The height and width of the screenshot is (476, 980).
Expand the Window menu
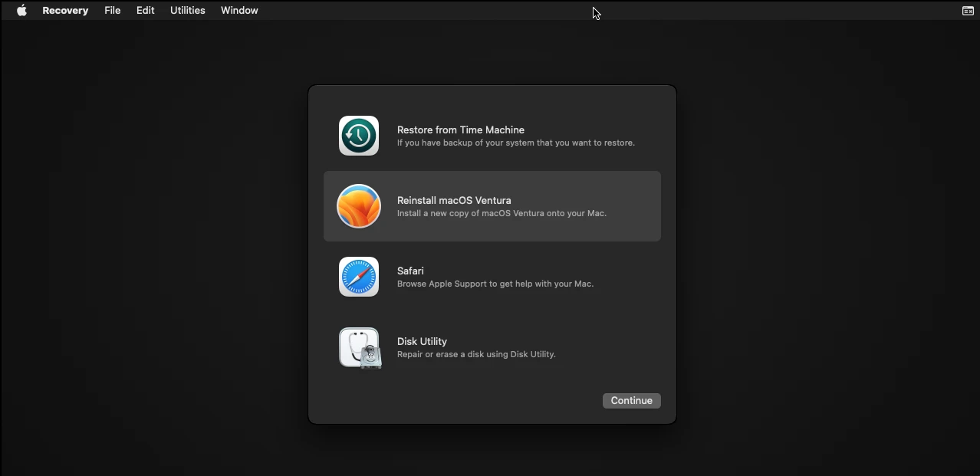(239, 11)
